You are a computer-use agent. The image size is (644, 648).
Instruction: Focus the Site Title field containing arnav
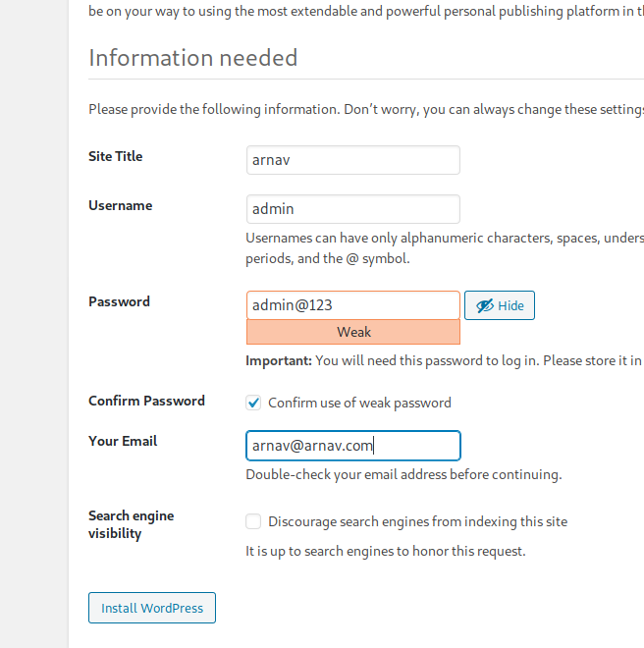click(x=352, y=160)
